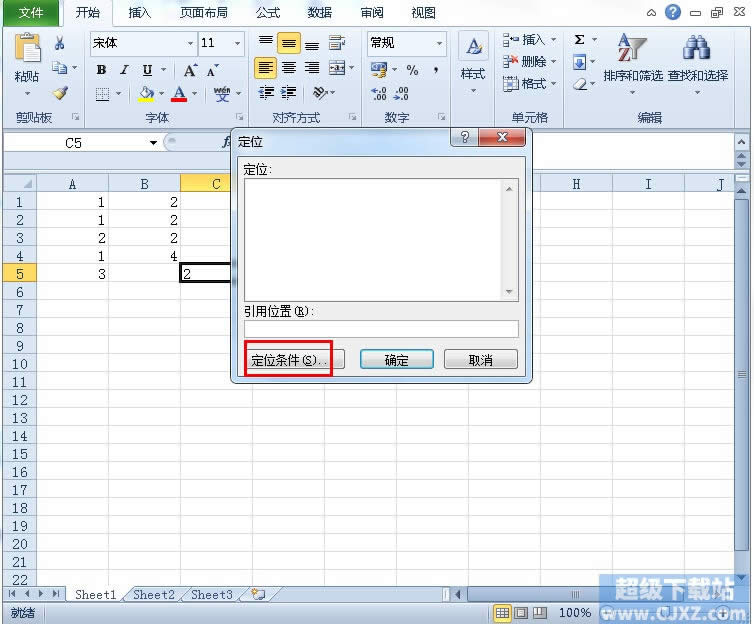Click the text orientation icon
Screen dimensions: 754x624
click(320, 92)
